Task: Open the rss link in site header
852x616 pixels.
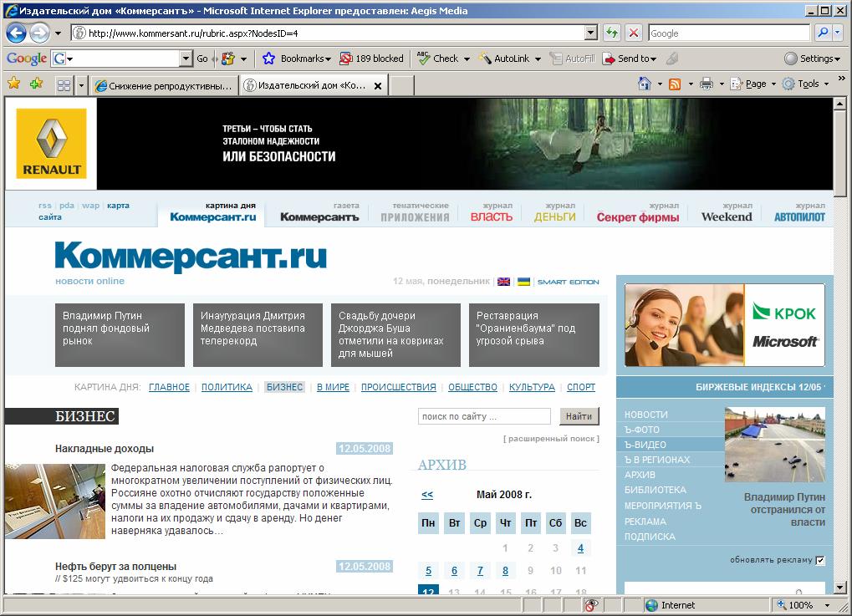Action: [44, 206]
